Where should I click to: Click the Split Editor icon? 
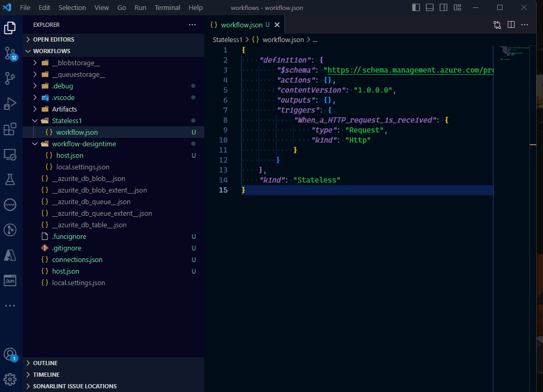coord(511,25)
